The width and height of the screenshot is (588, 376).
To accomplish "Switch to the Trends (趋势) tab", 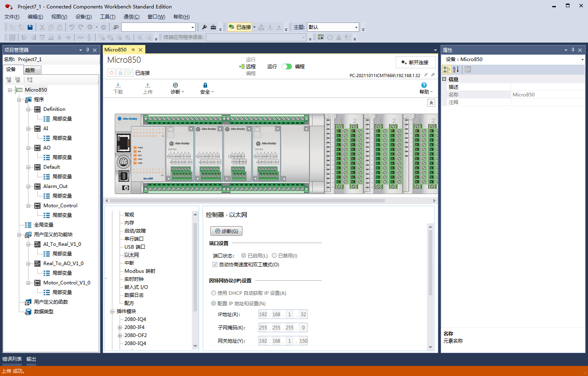I will click(x=30, y=70).
